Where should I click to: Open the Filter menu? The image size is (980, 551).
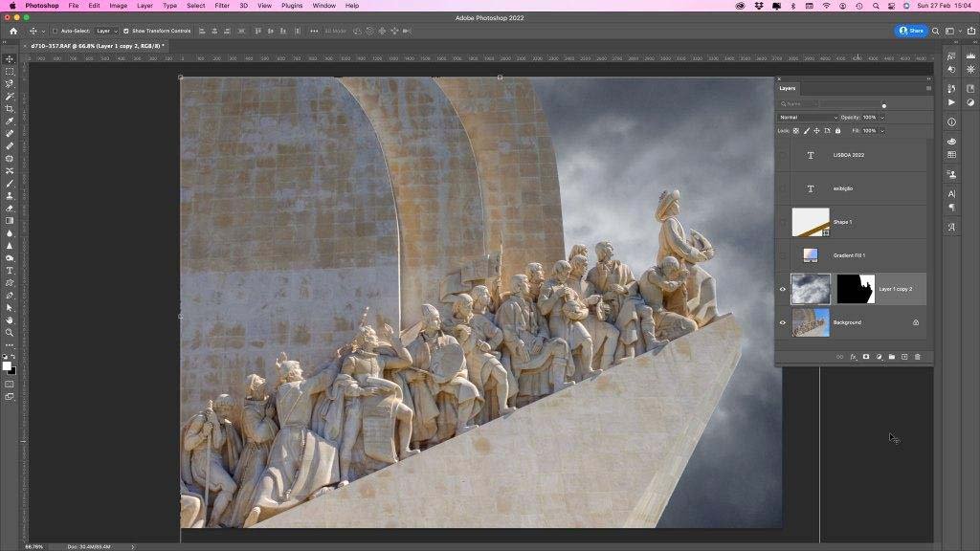pyautogui.click(x=222, y=6)
